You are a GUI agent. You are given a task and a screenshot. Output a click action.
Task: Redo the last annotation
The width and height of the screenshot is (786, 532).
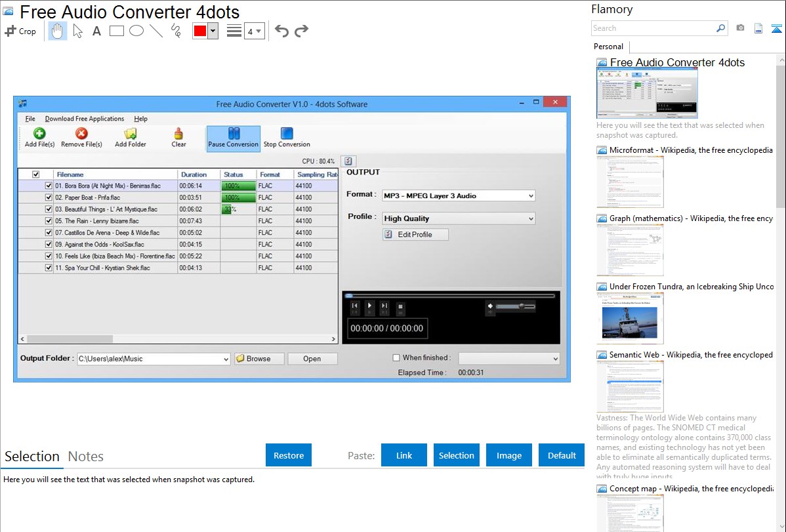301,31
